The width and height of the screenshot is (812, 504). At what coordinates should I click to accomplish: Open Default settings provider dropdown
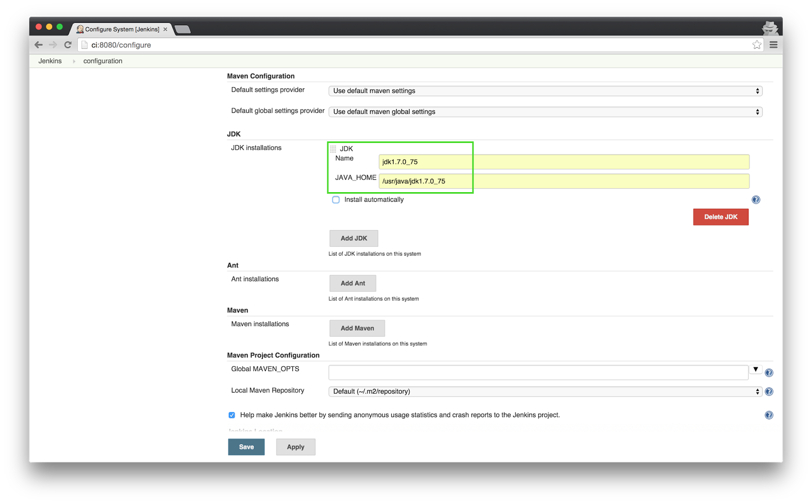point(546,91)
